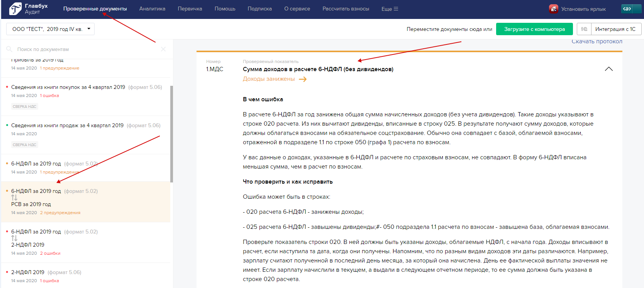Open the Помощь menu
Image resolution: width=644 pixels, height=288 pixels.
click(225, 9)
